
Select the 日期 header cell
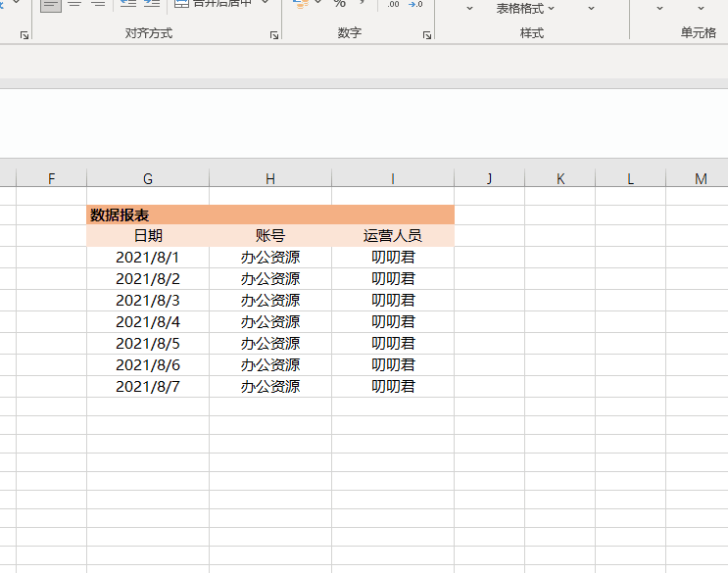[148, 236]
